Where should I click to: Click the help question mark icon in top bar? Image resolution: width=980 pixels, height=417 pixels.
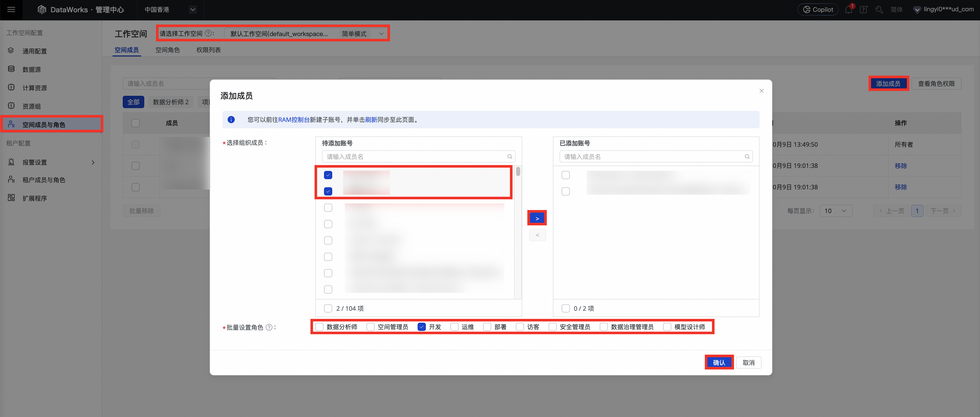[x=863, y=9]
